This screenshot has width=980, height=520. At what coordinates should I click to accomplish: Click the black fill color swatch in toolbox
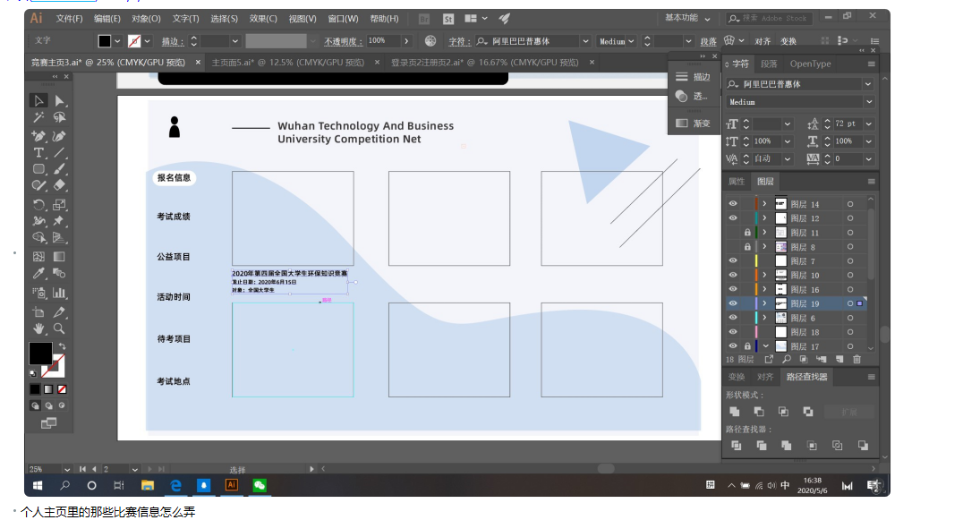pos(39,353)
